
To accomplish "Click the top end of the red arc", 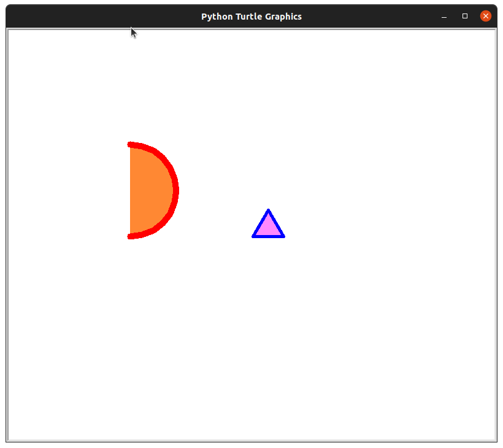I will pyautogui.click(x=131, y=145).
